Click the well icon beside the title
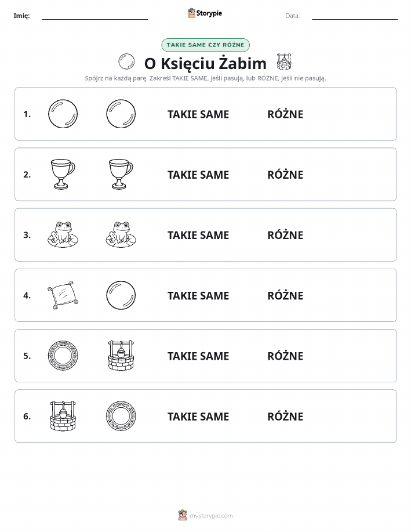411x532 pixels. pos(284,61)
